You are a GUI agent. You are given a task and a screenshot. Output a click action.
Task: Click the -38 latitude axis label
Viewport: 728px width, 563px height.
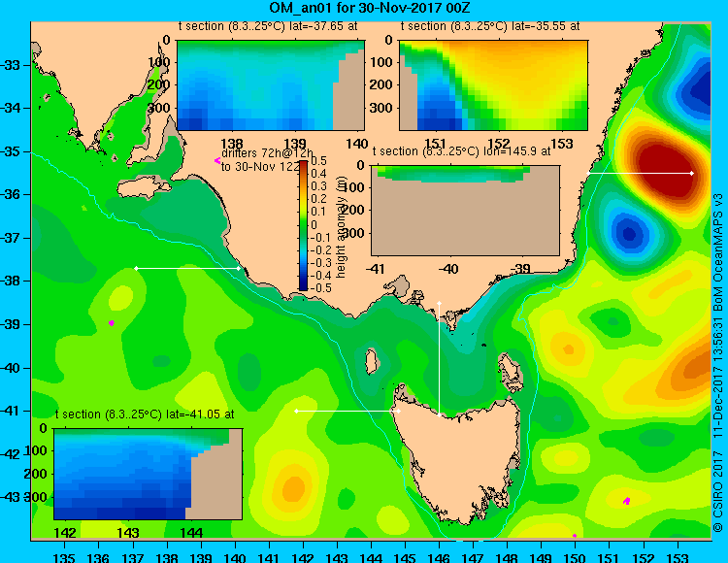[x=11, y=281]
